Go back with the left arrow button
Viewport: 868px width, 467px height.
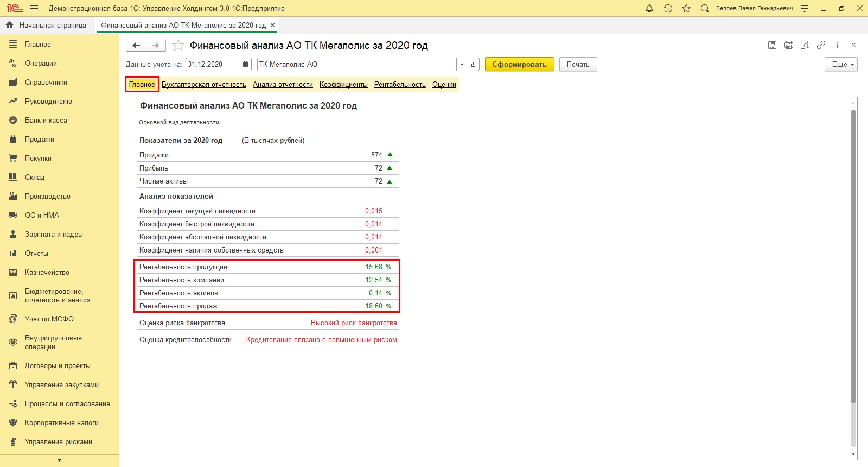[x=136, y=46]
